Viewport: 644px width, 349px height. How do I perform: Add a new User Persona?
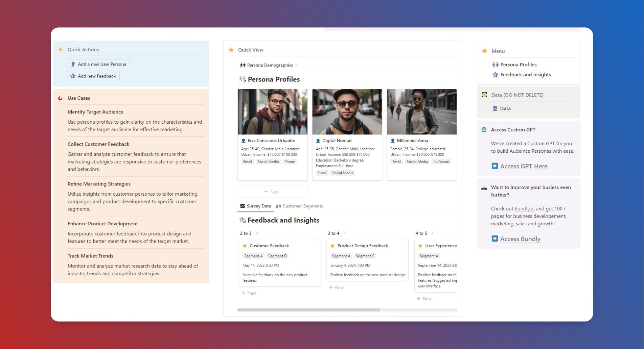98,64
